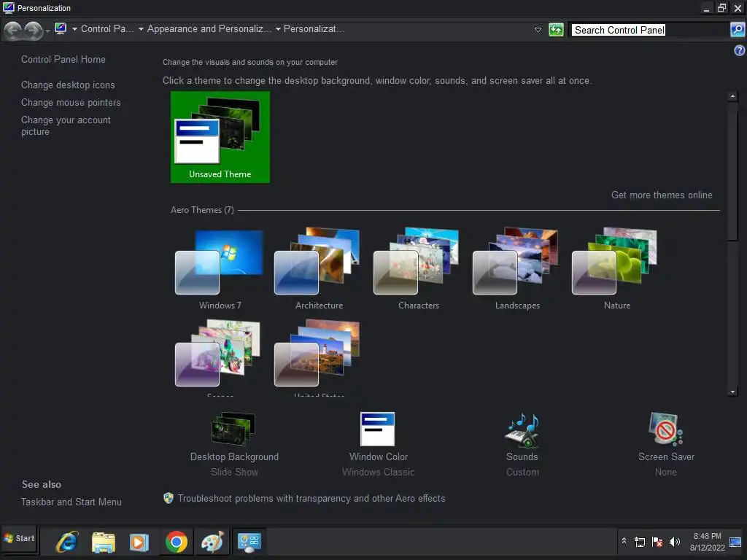Click the Forward navigation arrow

click(x=33, y=31)
